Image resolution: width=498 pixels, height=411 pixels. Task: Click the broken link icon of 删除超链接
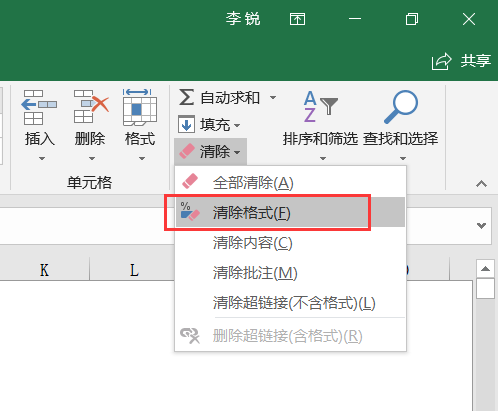[190, 335]
